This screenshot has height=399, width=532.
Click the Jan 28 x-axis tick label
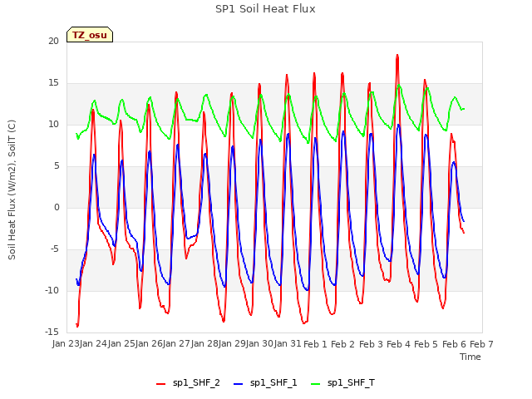[204, 344]
